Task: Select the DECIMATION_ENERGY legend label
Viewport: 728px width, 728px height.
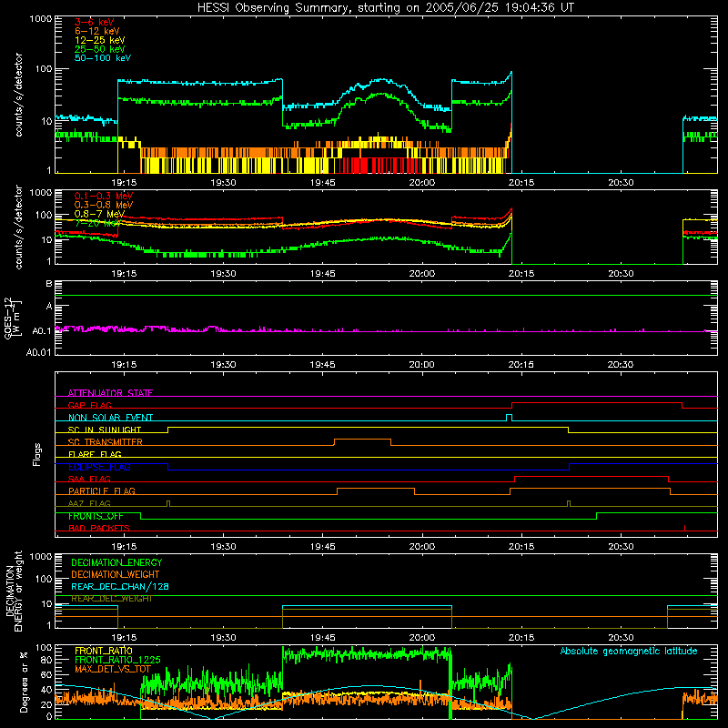Action: coord(116,562)
